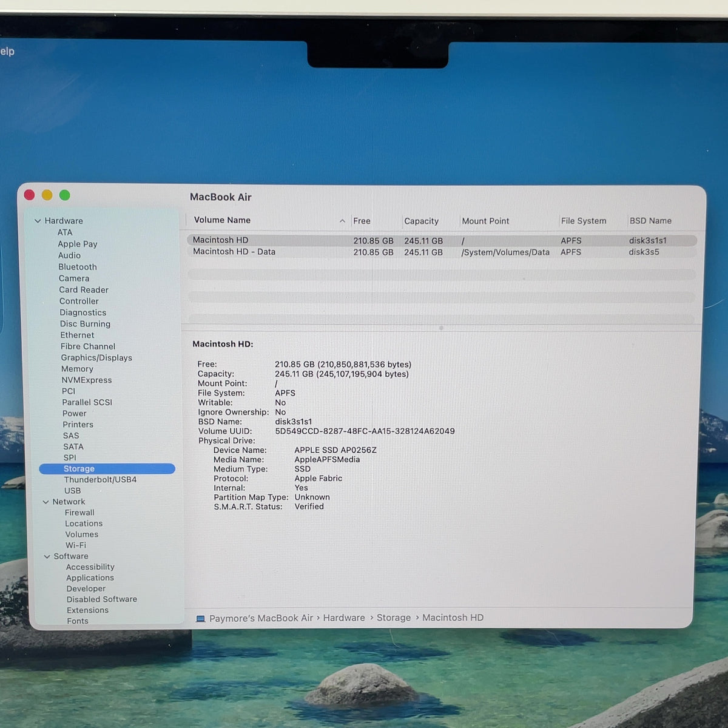
Task: Sort by Free column header
Action: tap(362, 221)
